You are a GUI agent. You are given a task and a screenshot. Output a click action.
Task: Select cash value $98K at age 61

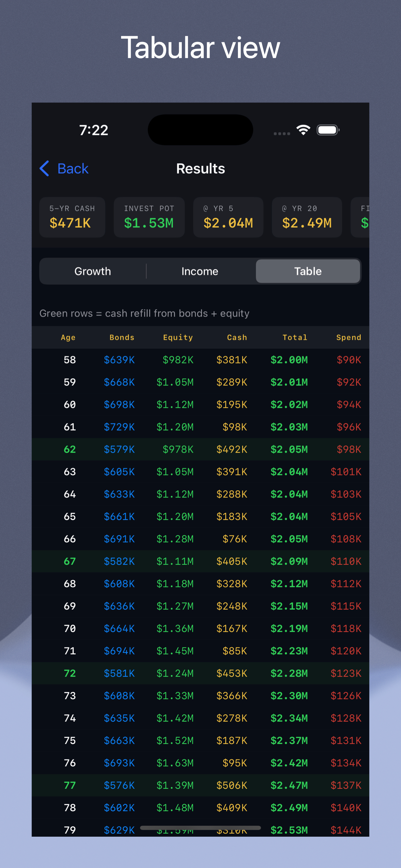tap(235, 427)
